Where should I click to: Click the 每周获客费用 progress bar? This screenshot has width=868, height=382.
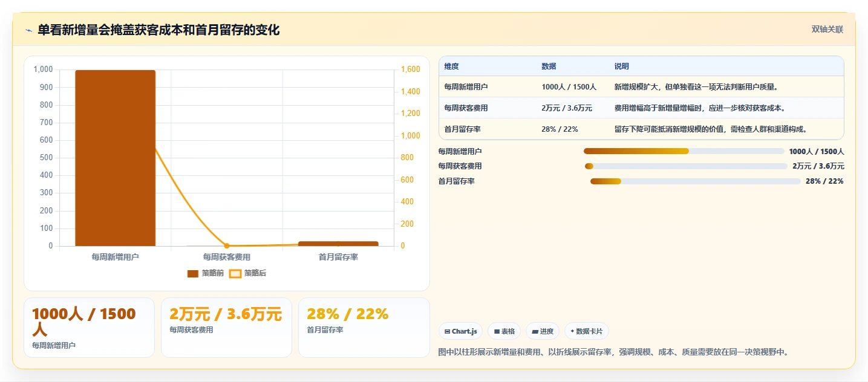click(686, 166)
